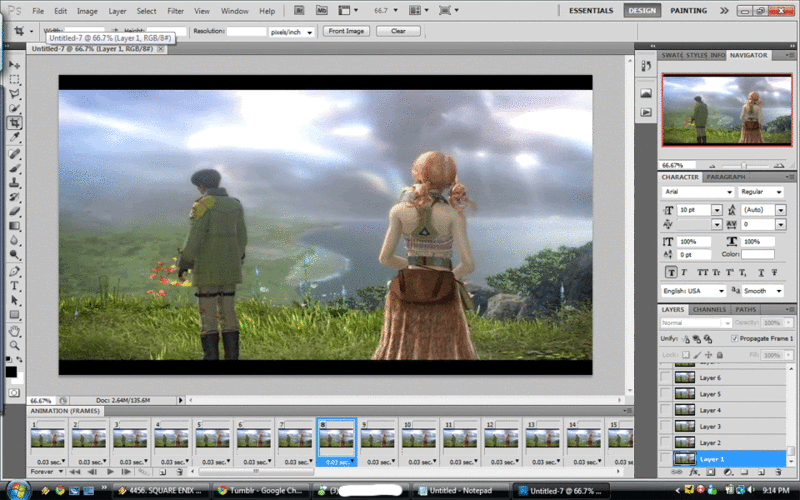Screen dimensions: 800x500
Task: Switch to Essentials workspace
Action: [x=591, y=11]
